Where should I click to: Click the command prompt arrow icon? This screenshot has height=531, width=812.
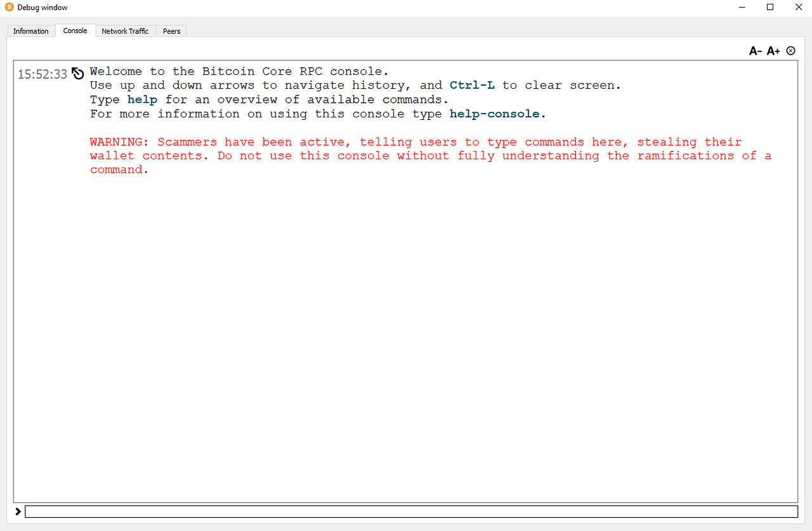16,511
